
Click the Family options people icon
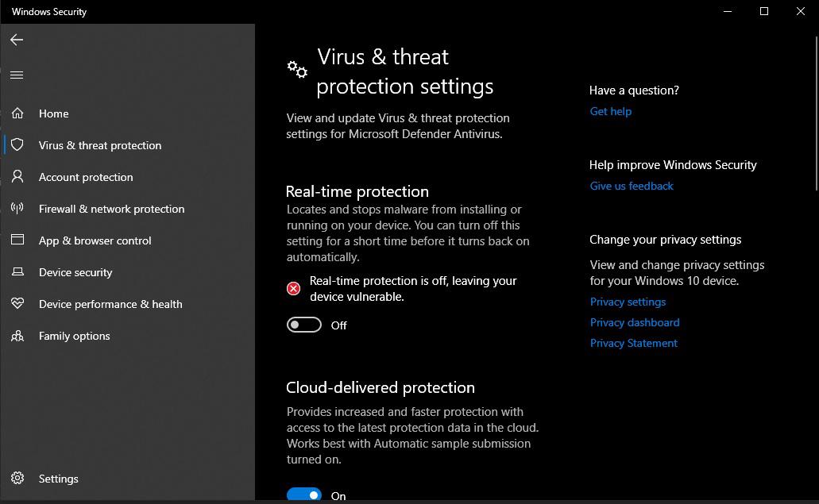point(17,336)
